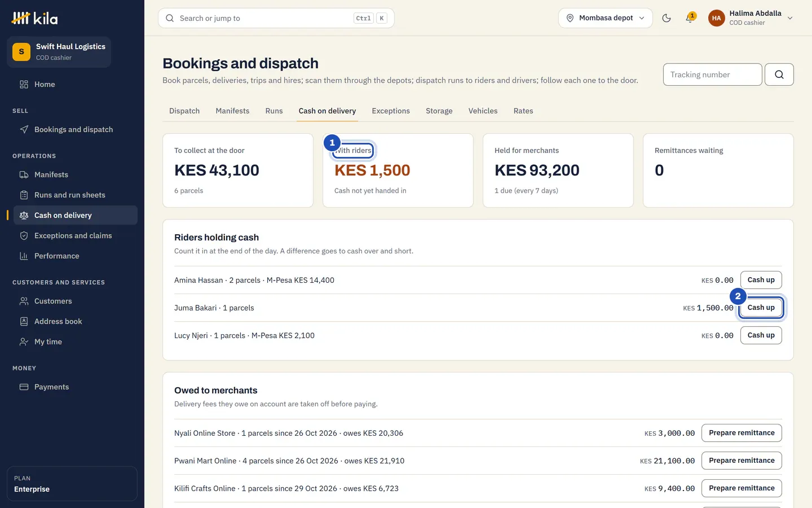Click the Enterprise plan card
Image resolution: width=812 pixels, height=508 pixels.
coord(72,484)
